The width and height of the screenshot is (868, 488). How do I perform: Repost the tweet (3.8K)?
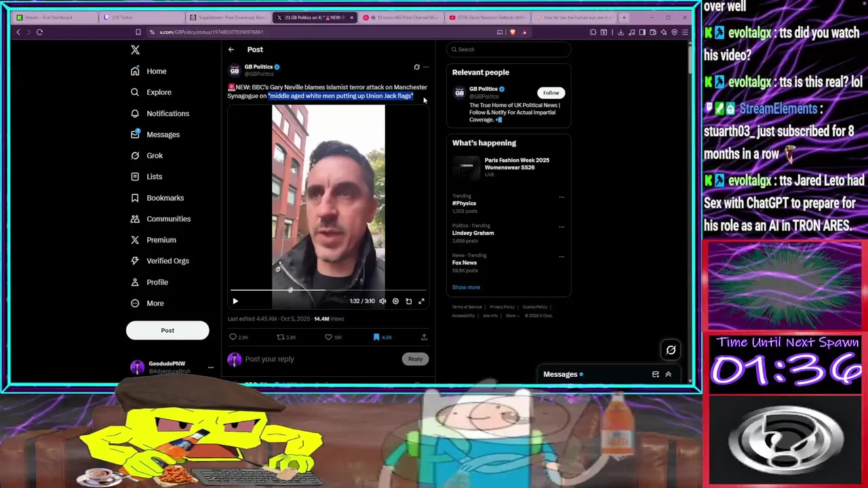[286, 337]
